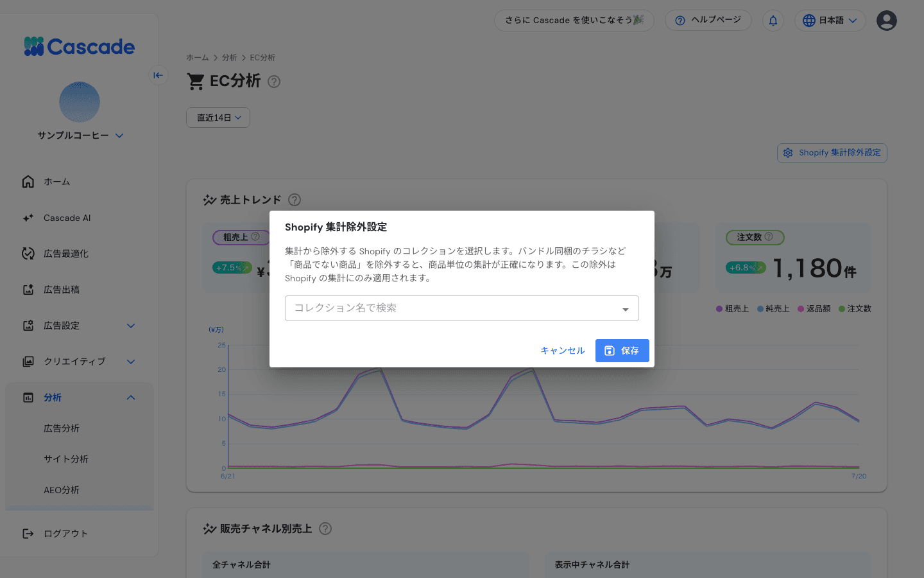Viewport: 924px width, 578px height.
Task: Select the 注文数 metric card
Action: (x=794, y=257)
